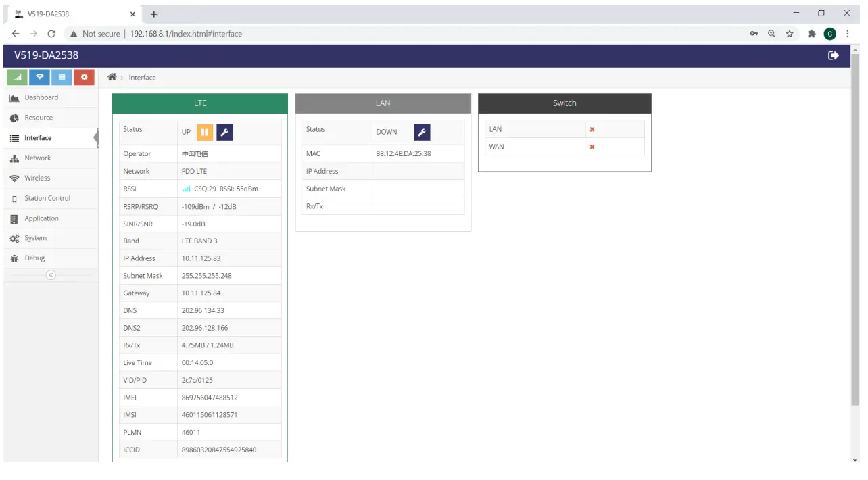868x480 pixels.
Task: Click the scrollbar down arrow
Action: (856, 460)
